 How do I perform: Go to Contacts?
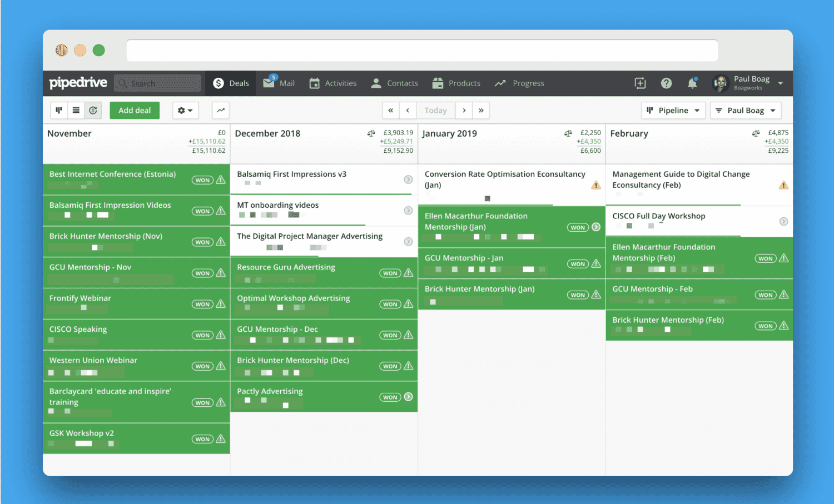tap(394, 83)
